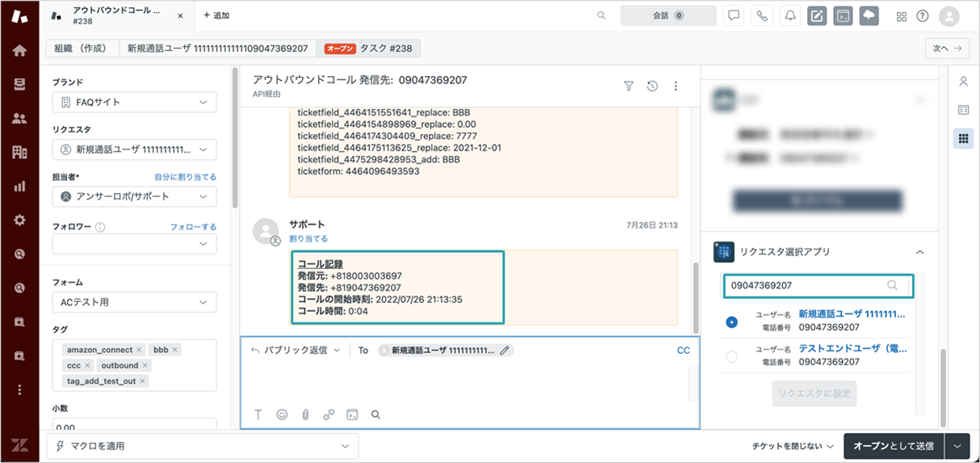Select the 新規通話ユーザ radio button
The width and height of the screenshot is (980, 463).
tap(731, 322)
